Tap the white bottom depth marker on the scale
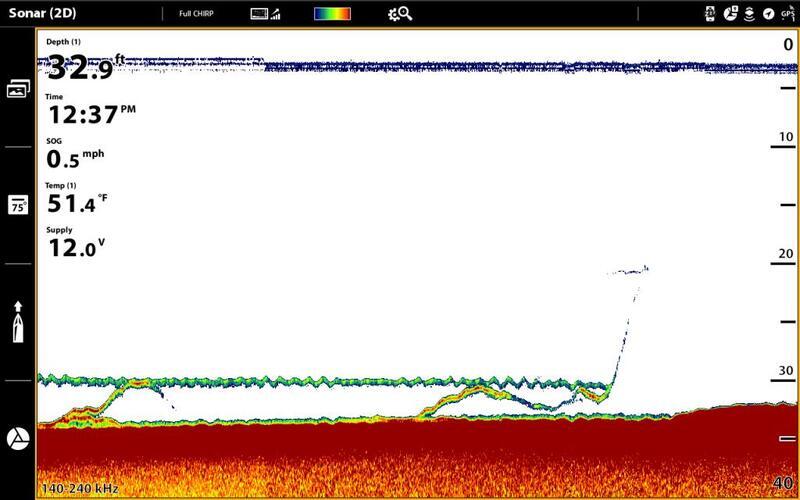Viewport: 800px width, 500px height. coord(787,439)
